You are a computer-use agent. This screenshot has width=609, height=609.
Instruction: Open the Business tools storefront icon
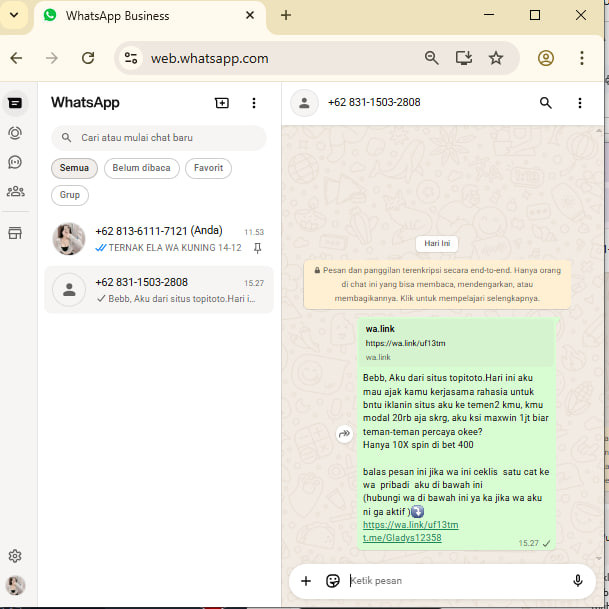point(15,233)
